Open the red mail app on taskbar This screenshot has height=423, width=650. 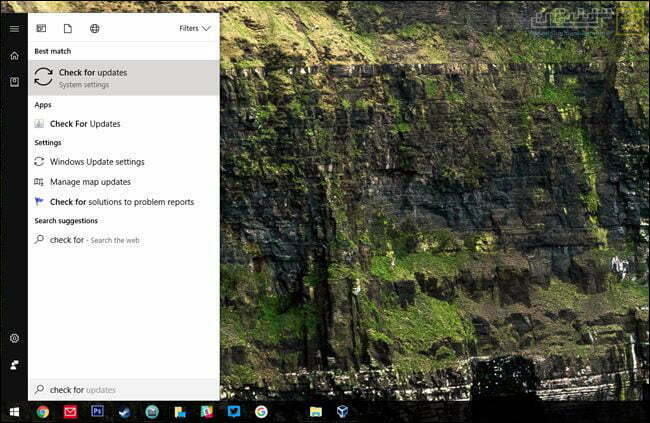[x=70, y=412]
